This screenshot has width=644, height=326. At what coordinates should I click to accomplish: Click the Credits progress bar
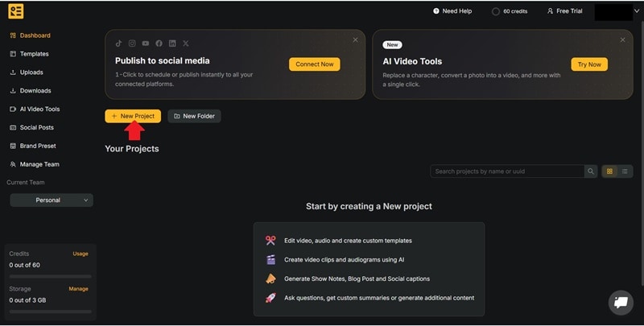tap(51, 276)
